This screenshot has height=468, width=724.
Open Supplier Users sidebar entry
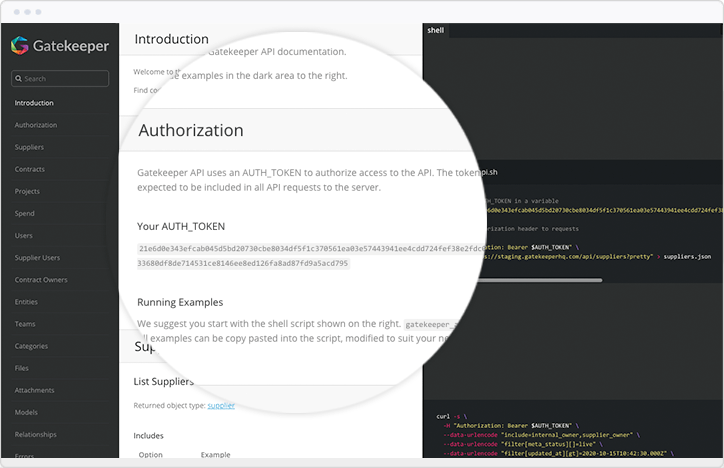(37, 258)
